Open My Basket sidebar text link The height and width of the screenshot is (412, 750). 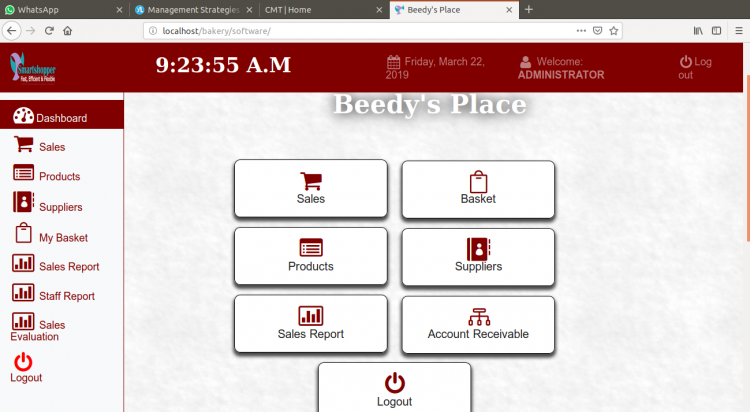[x=64, y=238]
